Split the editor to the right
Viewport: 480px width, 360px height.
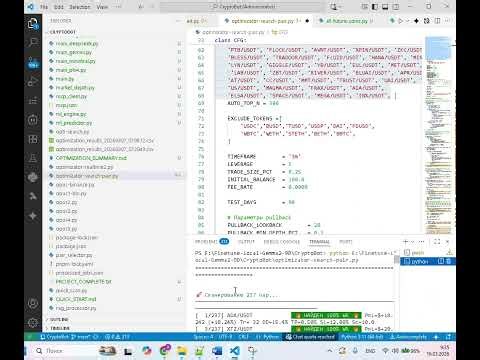(437, 21)
